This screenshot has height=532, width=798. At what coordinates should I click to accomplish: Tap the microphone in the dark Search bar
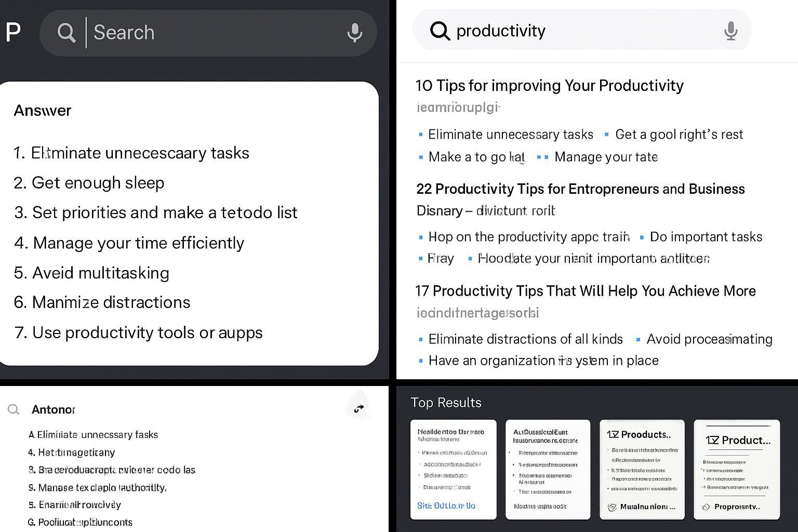point(355,33)
